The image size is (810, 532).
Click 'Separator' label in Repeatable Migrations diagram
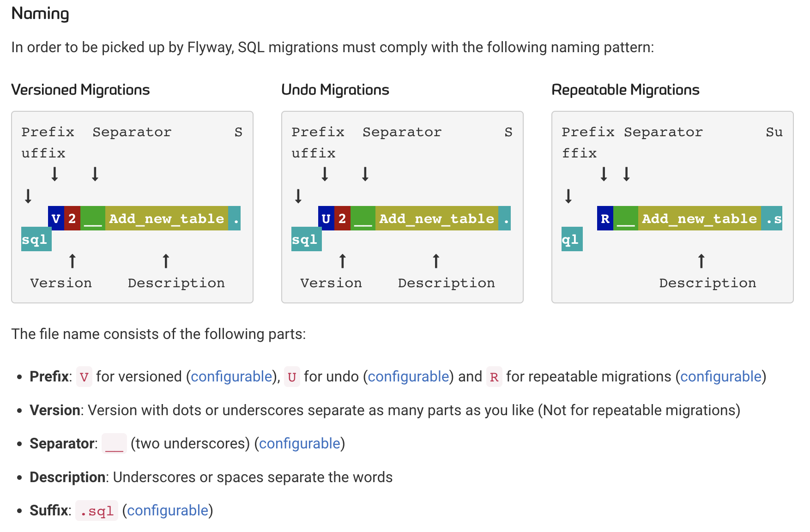coord(664,133)
